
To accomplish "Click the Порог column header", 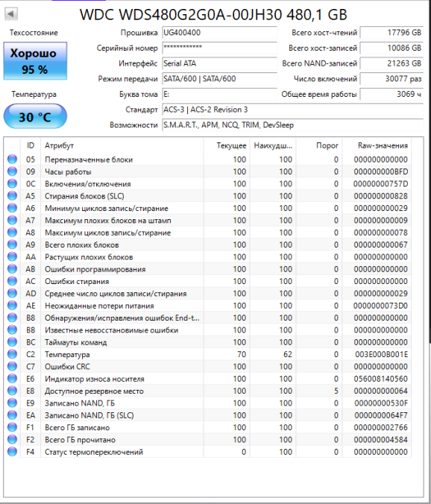I will coord(319,145).
